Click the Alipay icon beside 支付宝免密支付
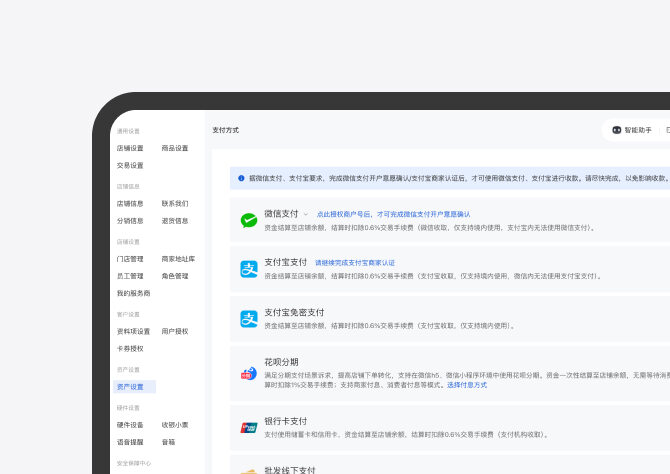This screenshot has height=474, width=670. click(x=249, y=319)
